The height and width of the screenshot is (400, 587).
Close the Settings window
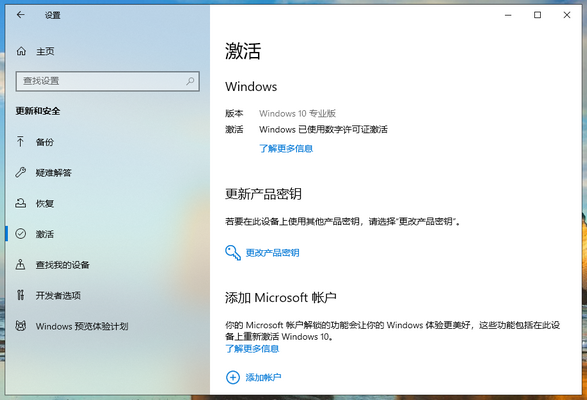(x=567, y=15)
